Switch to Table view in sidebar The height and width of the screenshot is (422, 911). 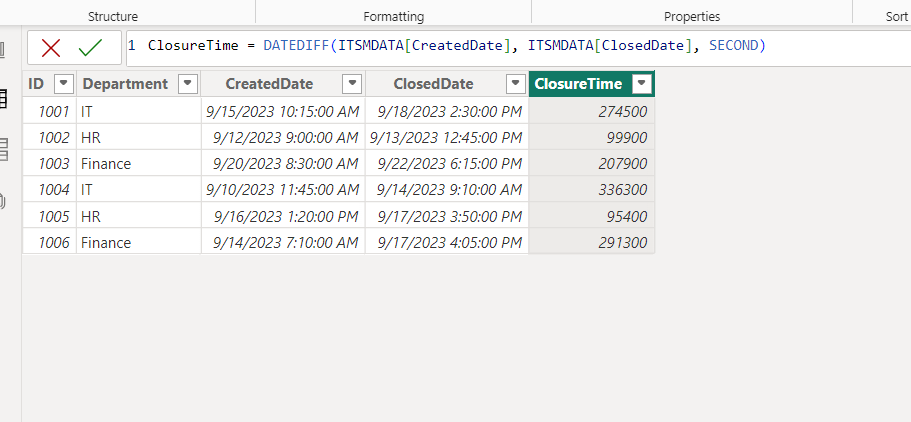[x=2, y=99]
